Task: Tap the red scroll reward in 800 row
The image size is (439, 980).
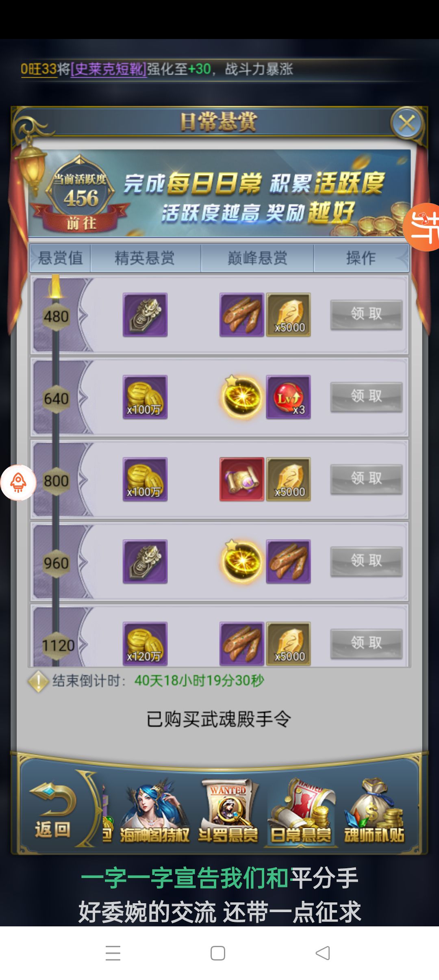Action: click(x=242, y=479)
